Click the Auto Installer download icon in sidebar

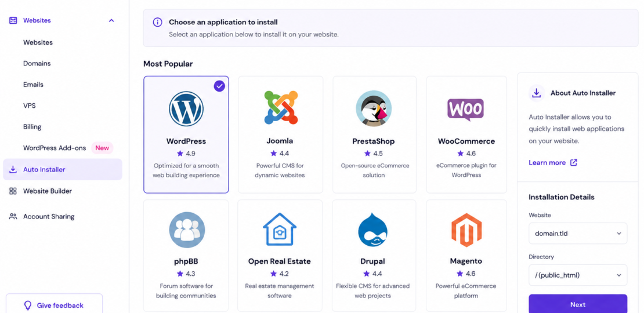coord(13,169)
